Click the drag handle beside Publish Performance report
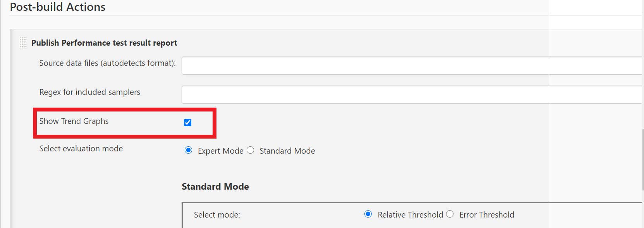The height and width of the screenshot is (228, 644). point(23,43)
